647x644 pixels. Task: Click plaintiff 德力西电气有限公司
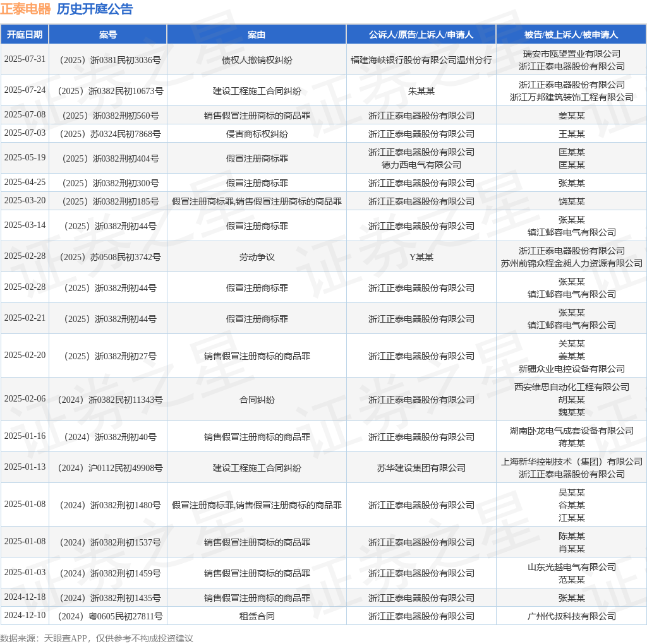coord(421,165)
